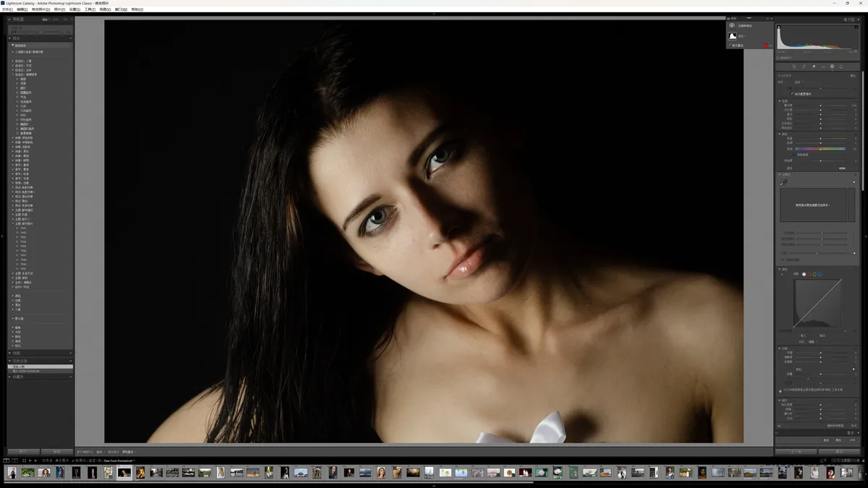Viewport: 868px width, 488px height.
Task: Select the first thumbnail in the filmstrip
Action: click(12, 472)
